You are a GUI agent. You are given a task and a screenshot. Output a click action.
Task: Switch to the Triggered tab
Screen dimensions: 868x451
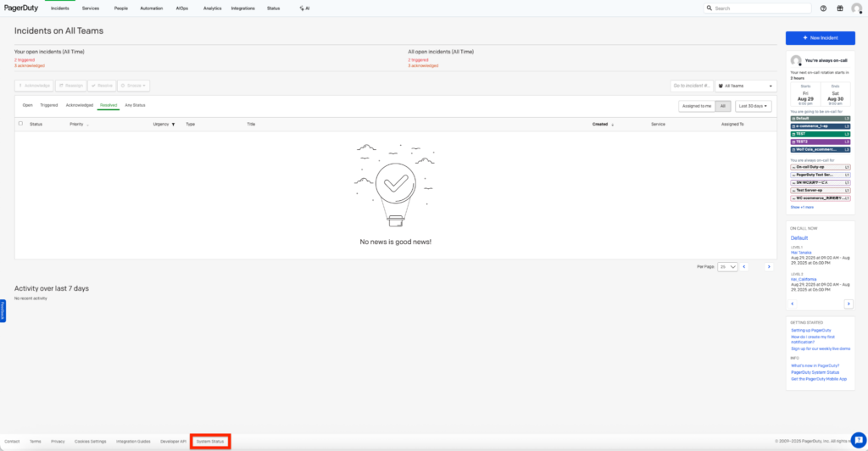click(49, 105)
